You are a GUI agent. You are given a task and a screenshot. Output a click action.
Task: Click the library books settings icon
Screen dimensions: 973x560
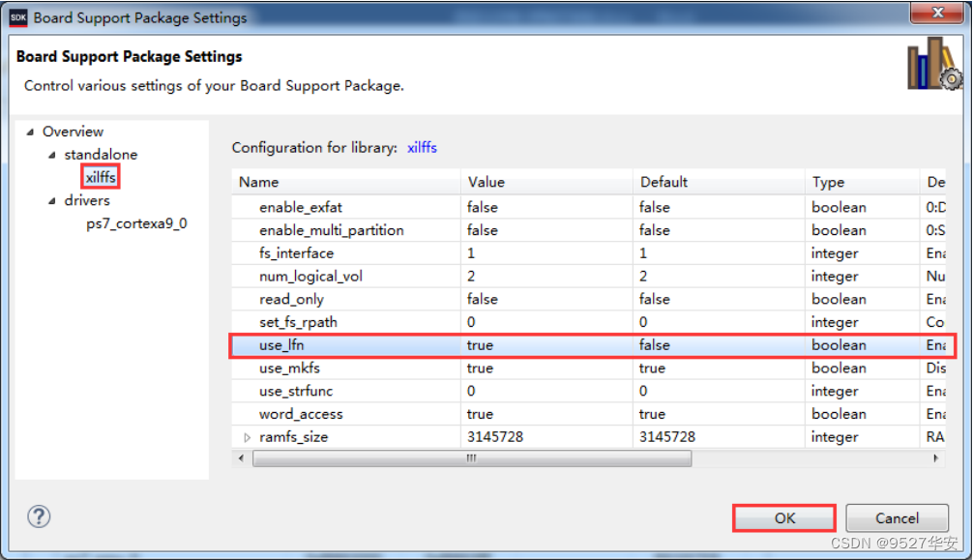(934, 63)
